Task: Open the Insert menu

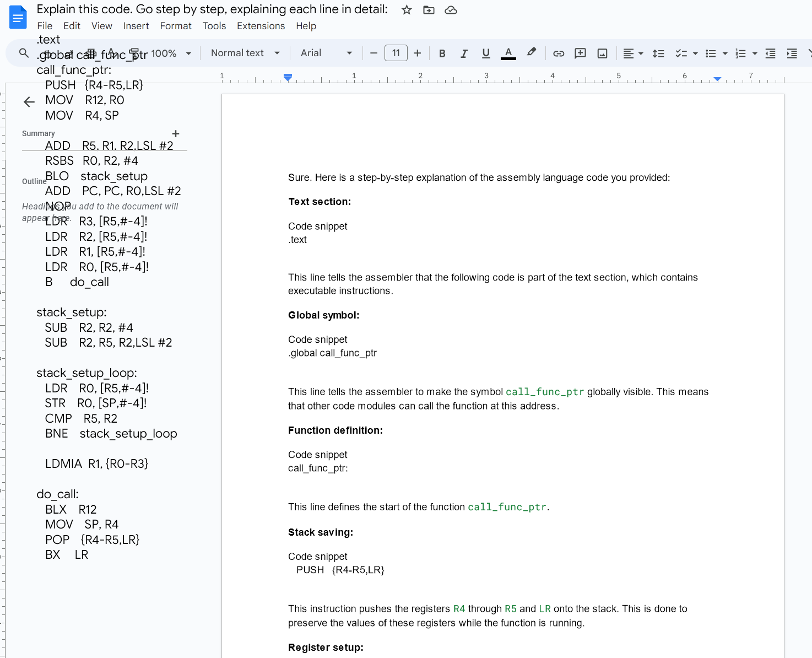Action: [x=136, y=26]
